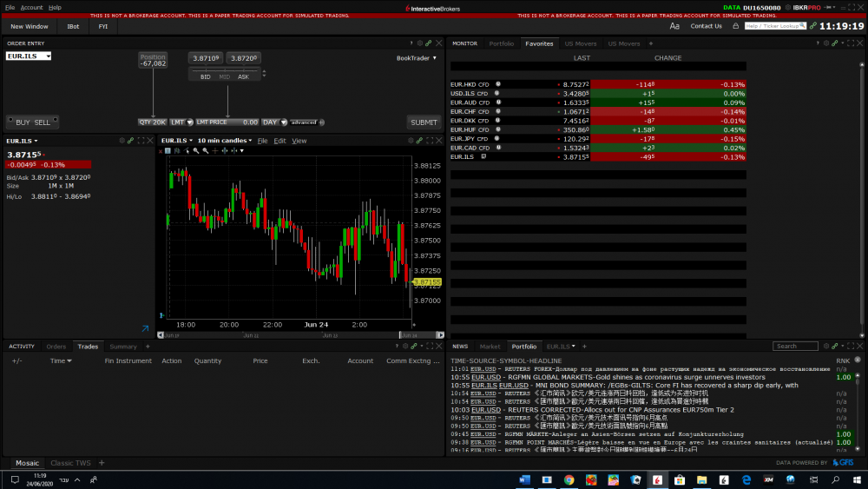Open BookTrader dropdown

coord(417,58)
